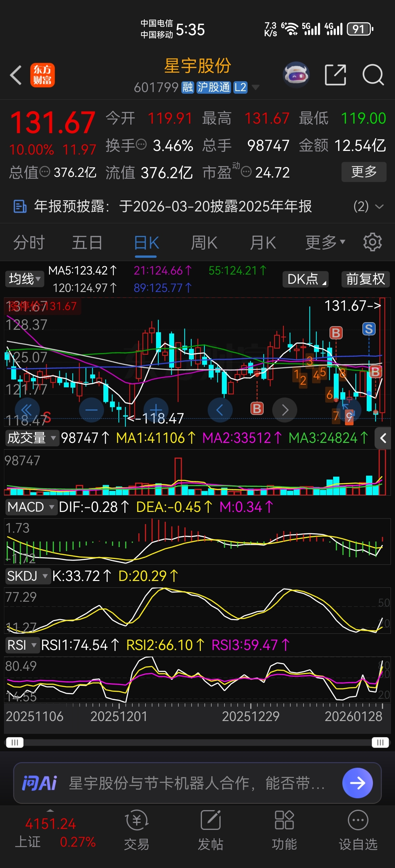Tap the 换手 info circle icon
This screenshot has width=395, height=868.
141,145
